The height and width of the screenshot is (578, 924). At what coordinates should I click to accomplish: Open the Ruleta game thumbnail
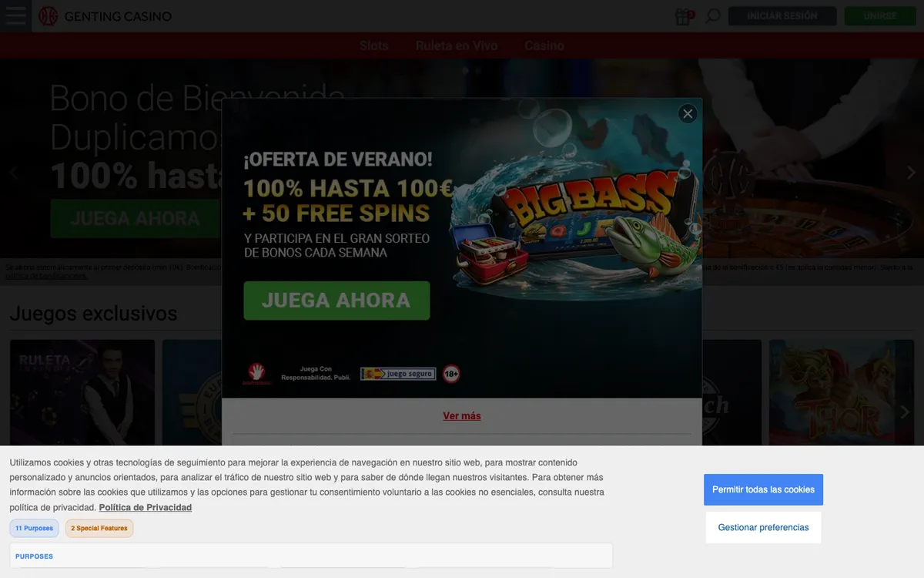[82, 392]
